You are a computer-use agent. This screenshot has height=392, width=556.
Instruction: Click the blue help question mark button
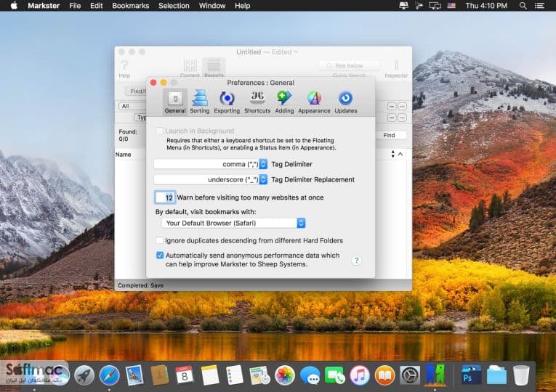coord(357,261)
